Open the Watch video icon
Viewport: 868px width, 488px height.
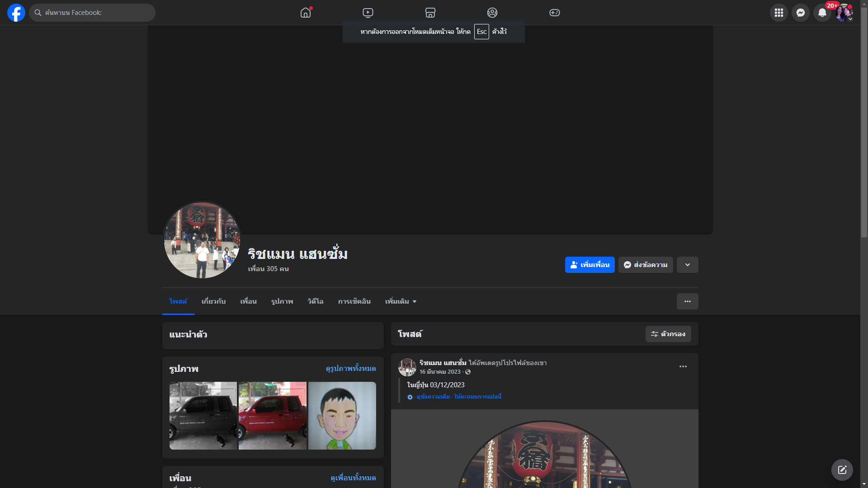[368, 13]
